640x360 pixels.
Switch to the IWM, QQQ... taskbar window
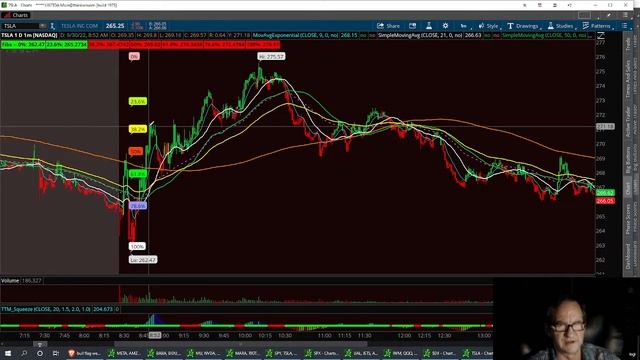401,353
